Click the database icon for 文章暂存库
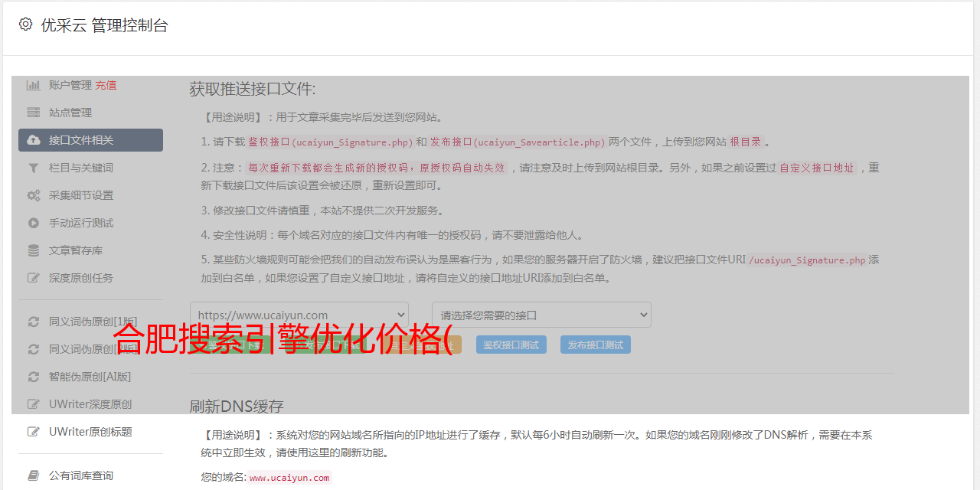980x490 pixels. (x=34, y=250)
